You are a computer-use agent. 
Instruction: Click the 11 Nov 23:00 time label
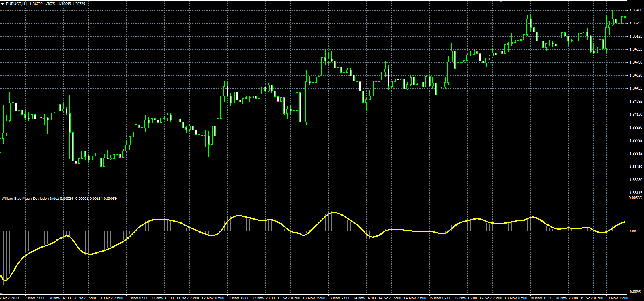point(188,298)
